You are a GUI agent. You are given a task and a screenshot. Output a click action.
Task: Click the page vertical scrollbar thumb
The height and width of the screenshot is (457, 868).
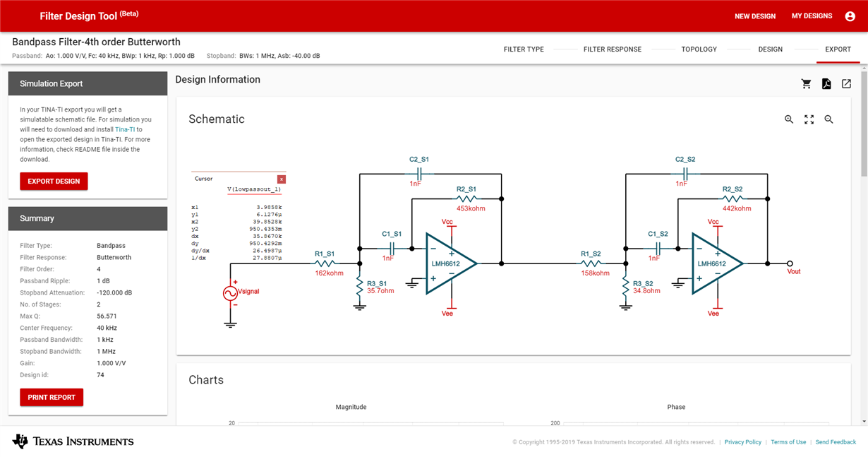click(864, 124)
